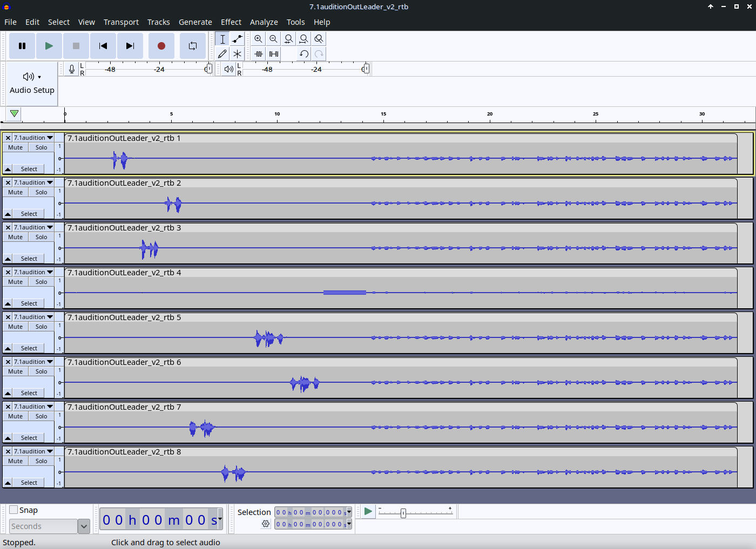Close track rtb 4 with X
The width and height of the screenshot is (756, 549).
coord(8,272)
